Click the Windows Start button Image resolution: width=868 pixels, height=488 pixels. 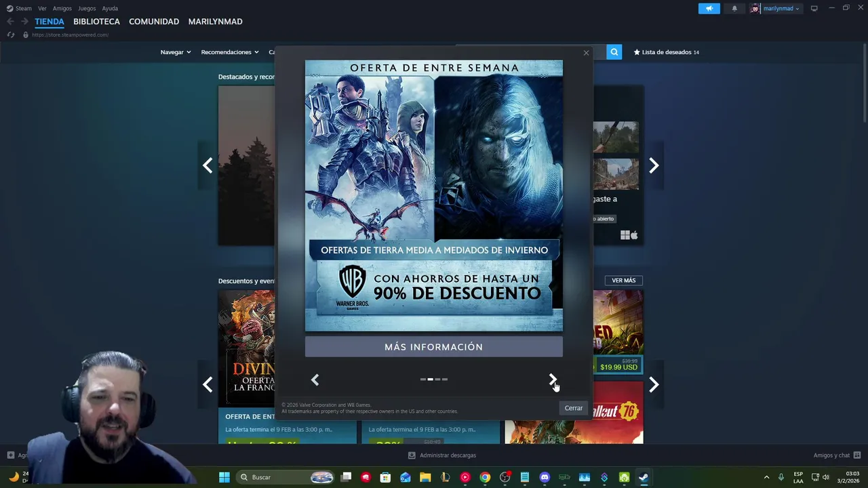coord(224,477)
